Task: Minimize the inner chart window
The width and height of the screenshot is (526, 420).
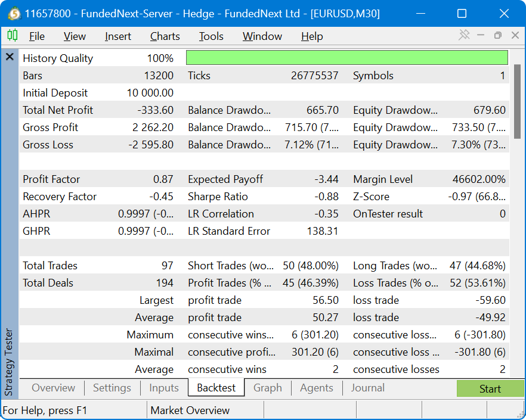Action: point(481,35)
